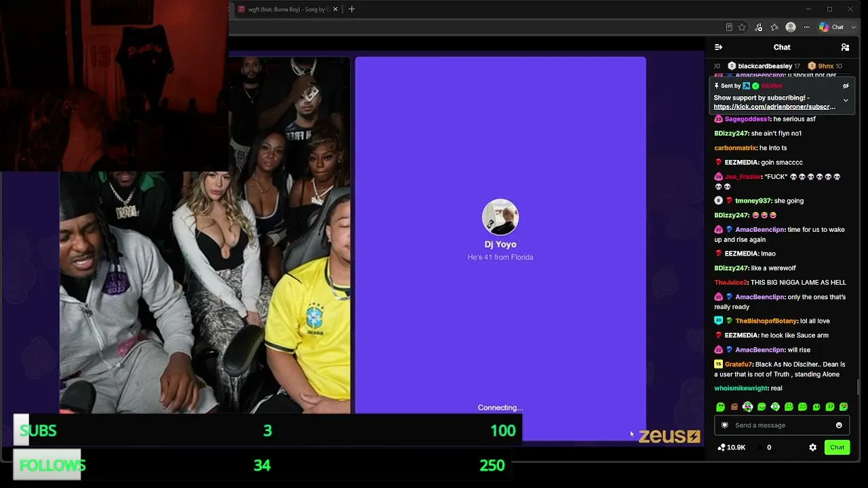The height and width of the screenshot is (488, 868).
Task: Open tmoney937 username in chat
Action: pos(753,201)
